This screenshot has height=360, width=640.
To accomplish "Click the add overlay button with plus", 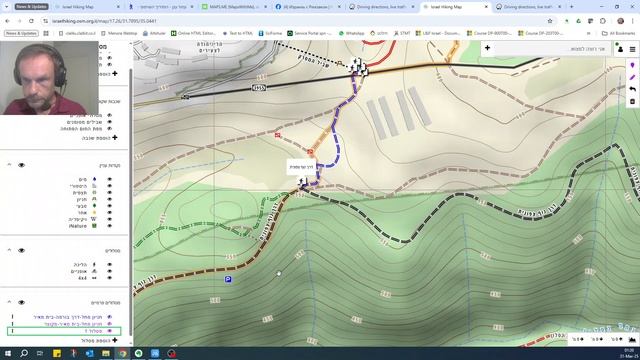I will 100,138.
